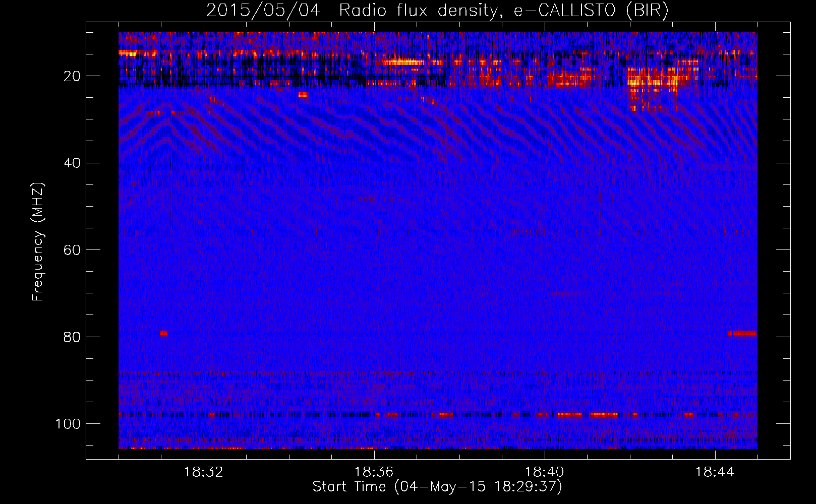The image size is (816, 504).
Task: Click the "Start Time (04-May-15 18:29:37)" x-axis label
Action: pos(437,487)
